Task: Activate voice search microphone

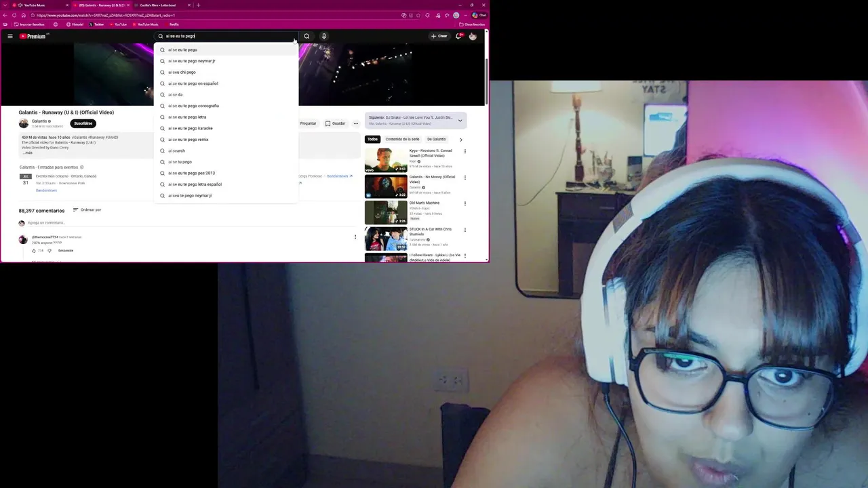Action: click(324, 36)
